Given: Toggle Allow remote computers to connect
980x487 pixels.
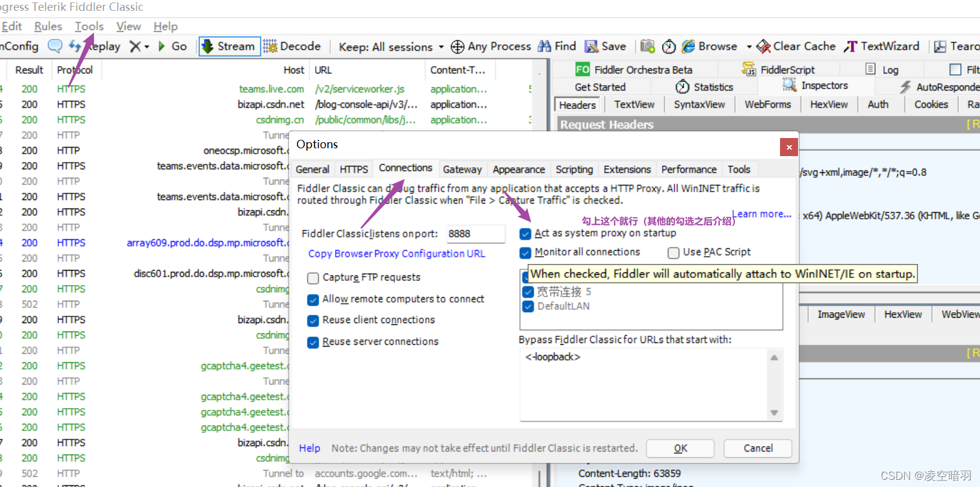Looking at the screenshot, I should pos(313,300).
